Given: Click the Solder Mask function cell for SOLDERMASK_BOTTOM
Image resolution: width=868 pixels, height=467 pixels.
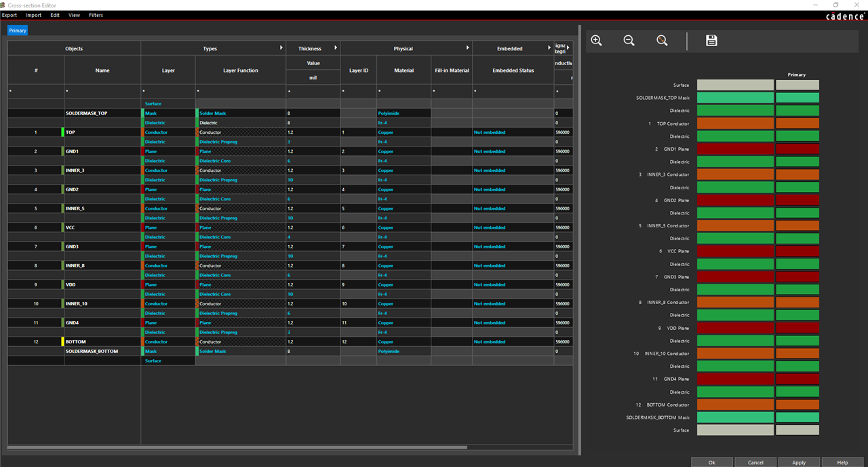Looking at the screenshot, I should (241, 351).
